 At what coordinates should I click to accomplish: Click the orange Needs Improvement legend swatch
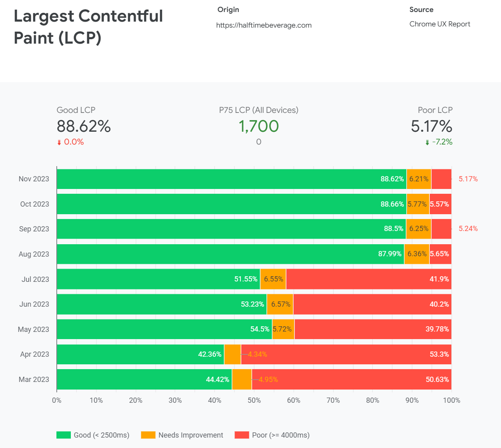pyautogui.click(x=148, y=435)
